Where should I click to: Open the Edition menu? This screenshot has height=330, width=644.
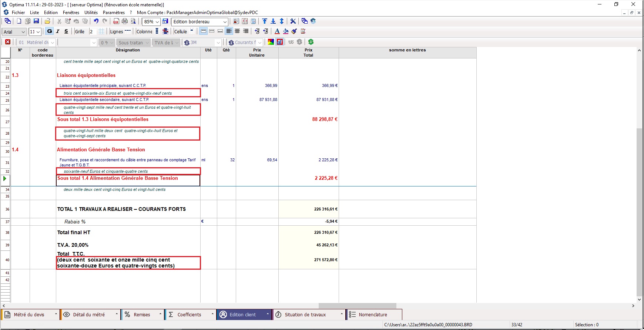[51, 12]
